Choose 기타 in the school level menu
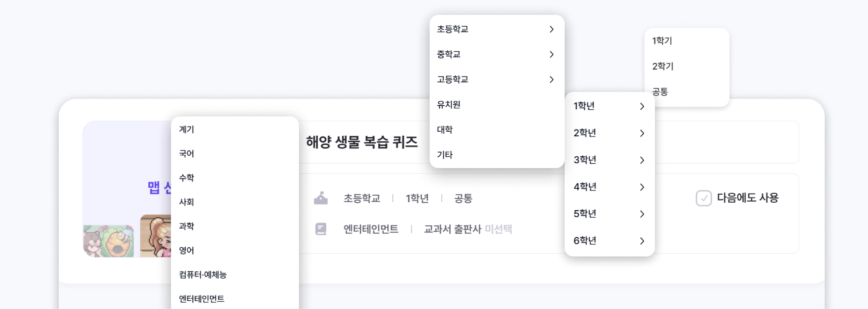 click(445, 155)
